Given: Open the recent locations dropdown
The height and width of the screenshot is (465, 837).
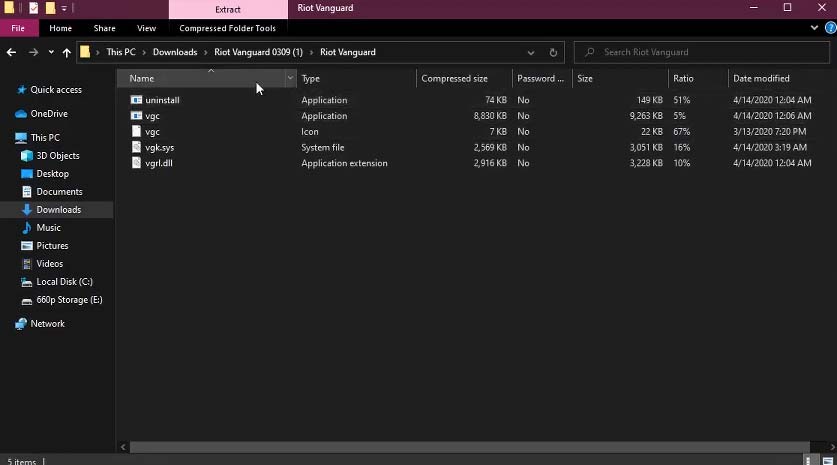Looking at the screenshot, I should click(51, 52).
